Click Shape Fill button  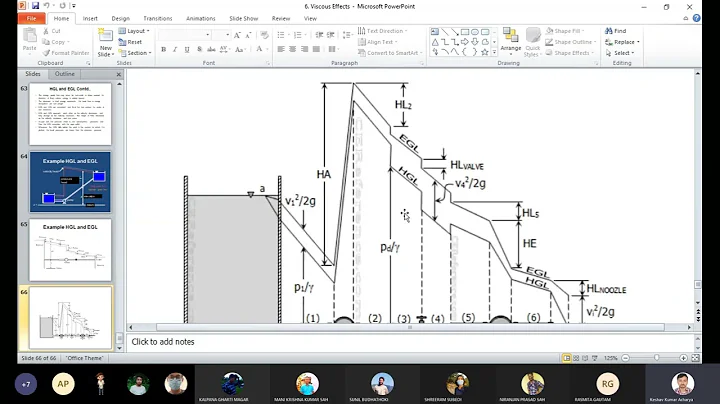point(565,31)
